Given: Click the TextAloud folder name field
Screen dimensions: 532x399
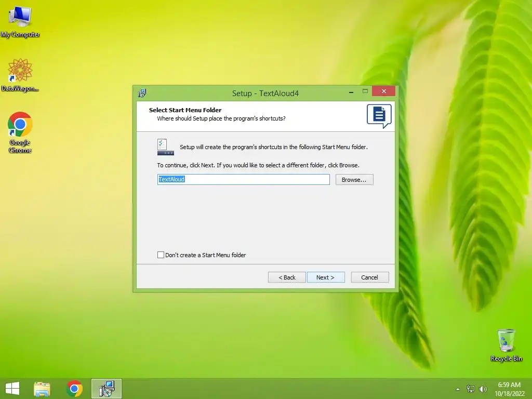Looking at the screenshot, I should click(243, 179).
